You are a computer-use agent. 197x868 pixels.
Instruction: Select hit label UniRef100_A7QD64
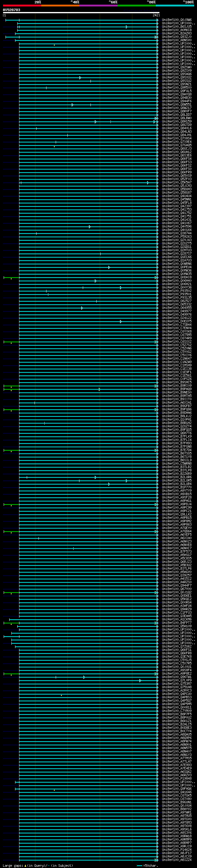point(177,531)
